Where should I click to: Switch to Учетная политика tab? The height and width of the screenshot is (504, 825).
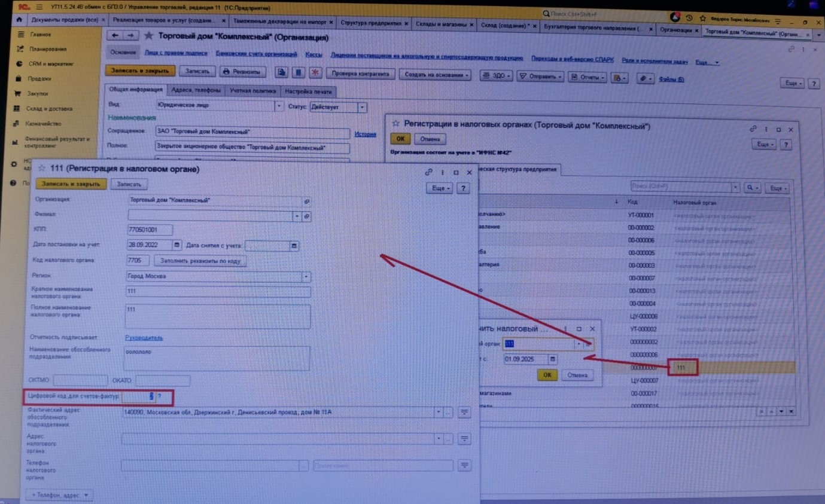[253, 91]
